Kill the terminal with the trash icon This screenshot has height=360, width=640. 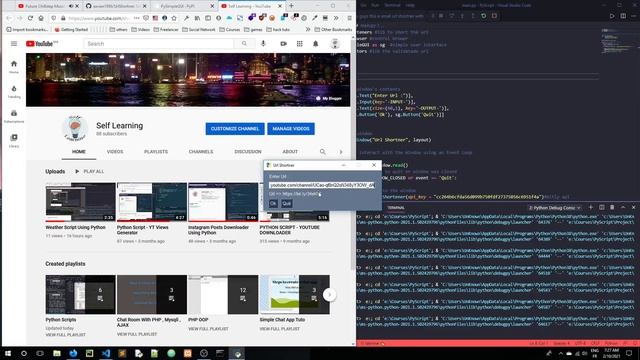pyautogui.click(x=612, y=207)
